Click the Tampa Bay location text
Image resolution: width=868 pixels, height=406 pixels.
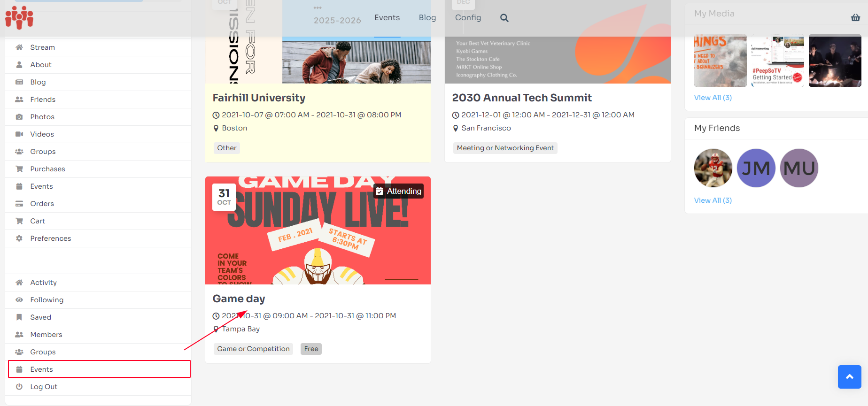[241, 329]
